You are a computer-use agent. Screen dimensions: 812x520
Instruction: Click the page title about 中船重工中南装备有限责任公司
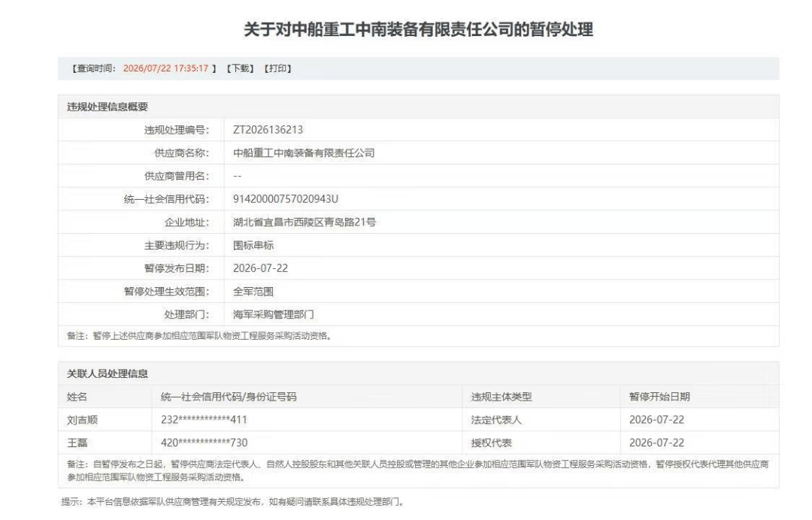pyautogui.click(x=419, y=29)
